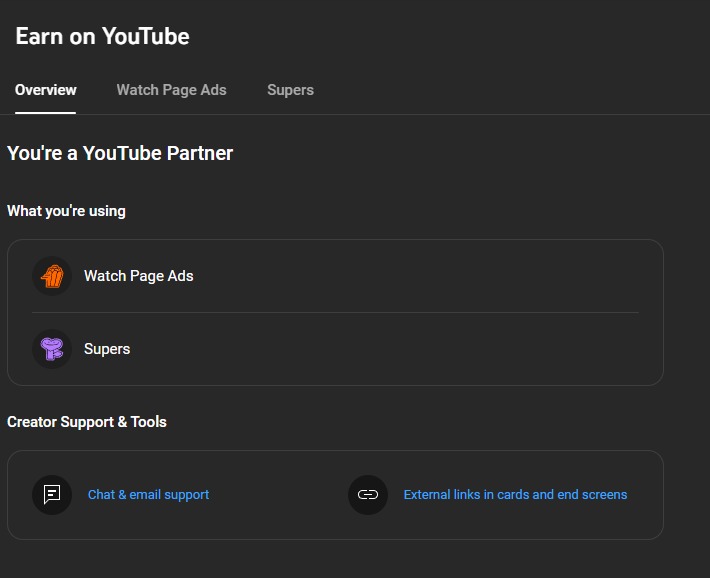This screenshot has height=578, width=710.
Task: Click the white underline beneath Overview tab
Action: pyautogui.click(x=45, y=113)
